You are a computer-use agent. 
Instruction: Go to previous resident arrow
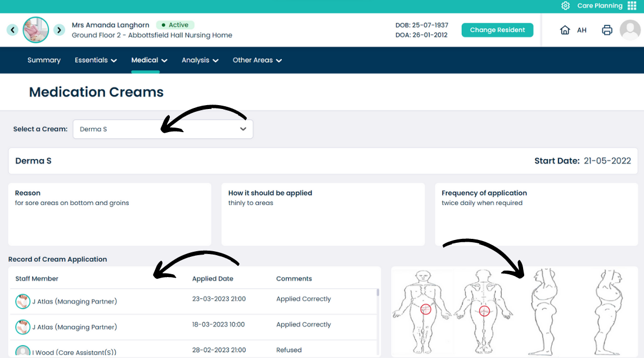[13, 30]
